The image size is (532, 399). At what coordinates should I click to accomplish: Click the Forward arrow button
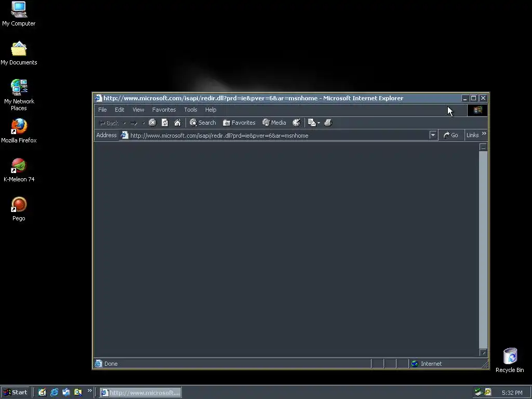134,123
